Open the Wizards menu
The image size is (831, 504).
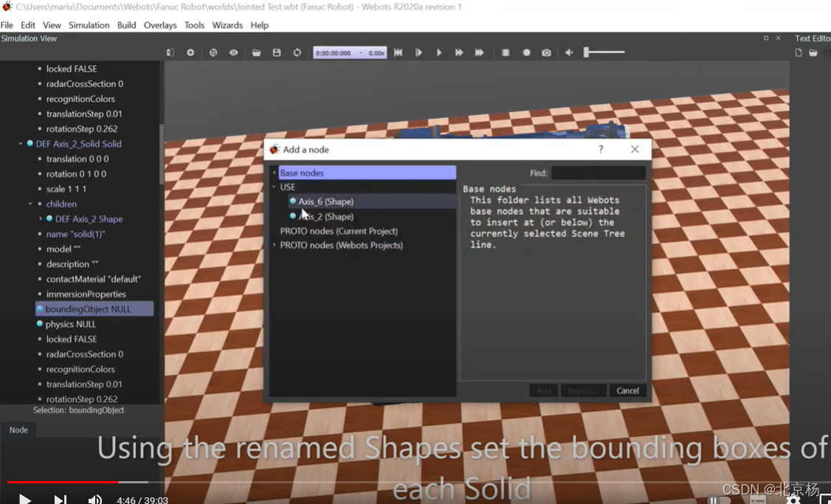[x=227, y=25]
